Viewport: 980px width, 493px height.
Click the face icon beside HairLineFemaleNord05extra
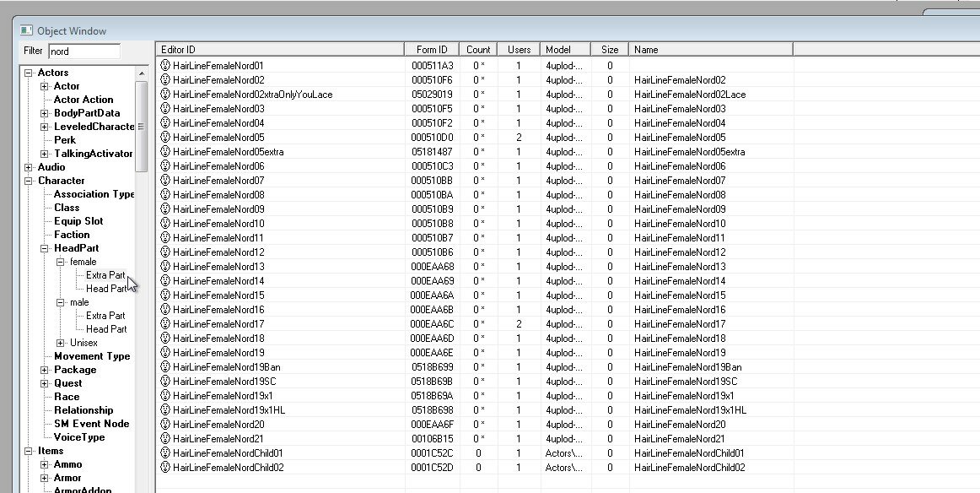pyautogui.click(x=165, y=151)
